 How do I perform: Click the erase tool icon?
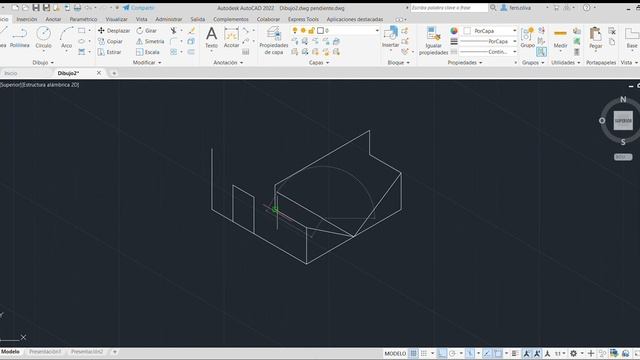click(191, 31)
